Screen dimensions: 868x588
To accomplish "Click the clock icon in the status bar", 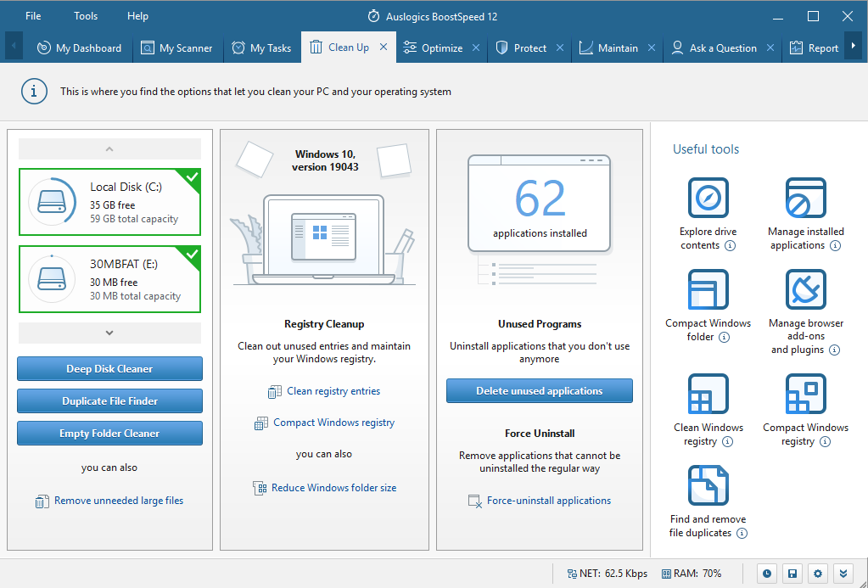I will click(767, 574).
